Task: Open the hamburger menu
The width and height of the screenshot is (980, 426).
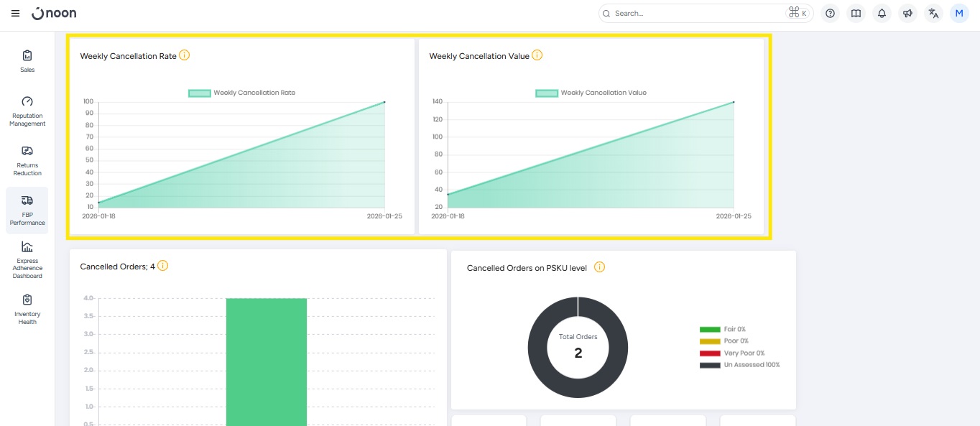Action: (16, 14)
